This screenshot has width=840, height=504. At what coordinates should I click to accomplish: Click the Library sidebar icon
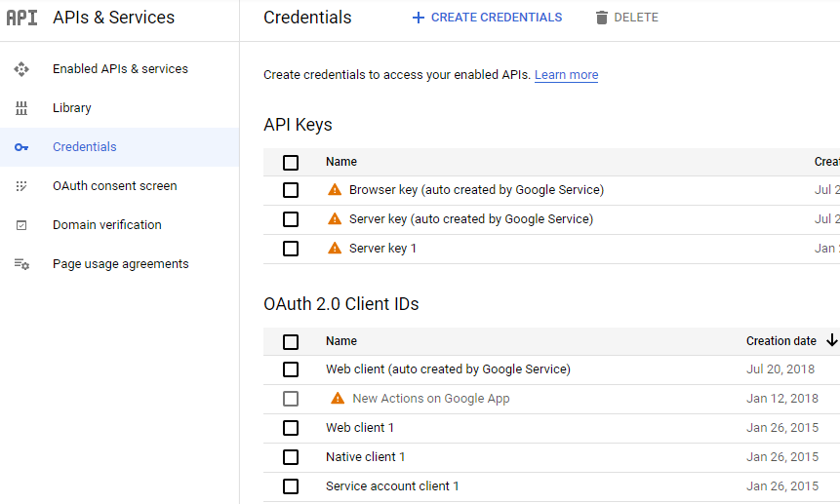click(21, 108)
